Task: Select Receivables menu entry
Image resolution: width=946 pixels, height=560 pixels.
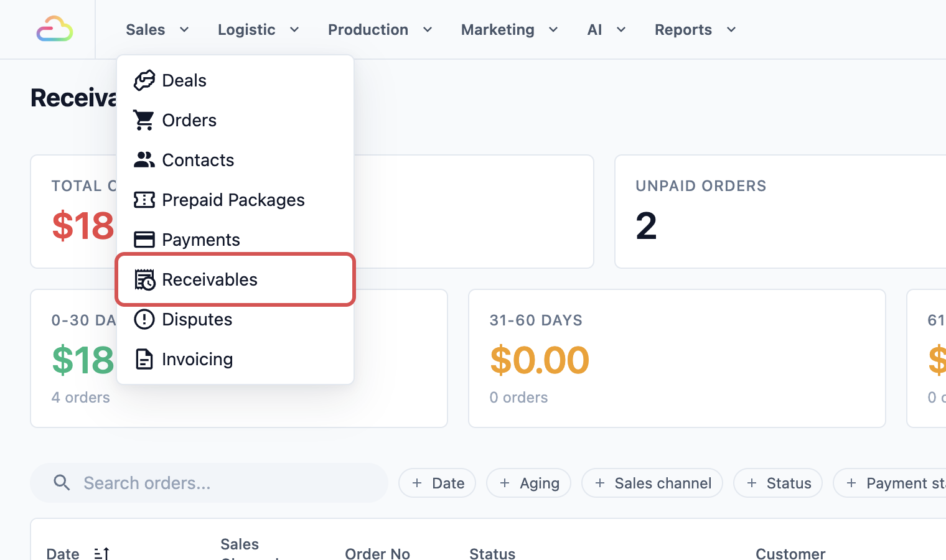Action: 235,279
